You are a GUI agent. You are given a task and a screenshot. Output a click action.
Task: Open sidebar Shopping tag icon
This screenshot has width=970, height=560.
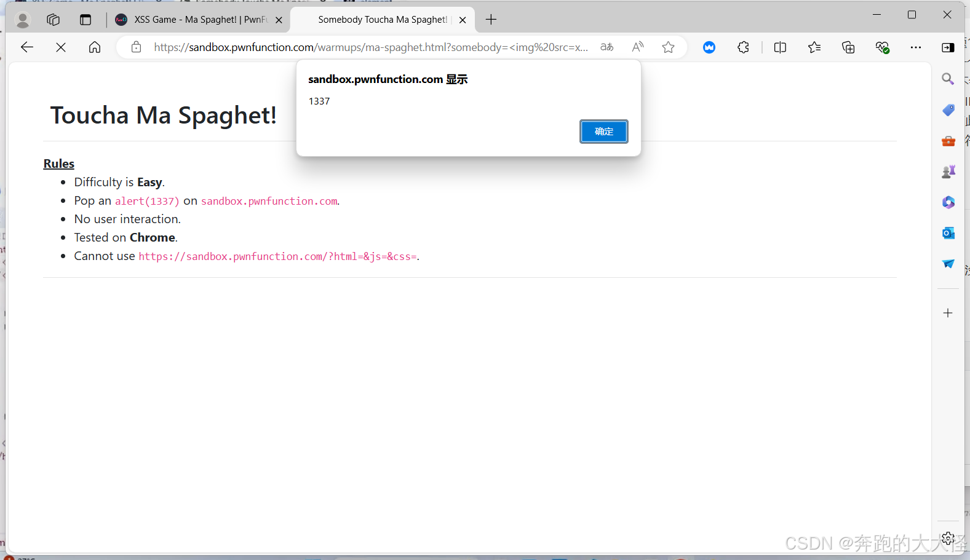click(x=948, y=110)
